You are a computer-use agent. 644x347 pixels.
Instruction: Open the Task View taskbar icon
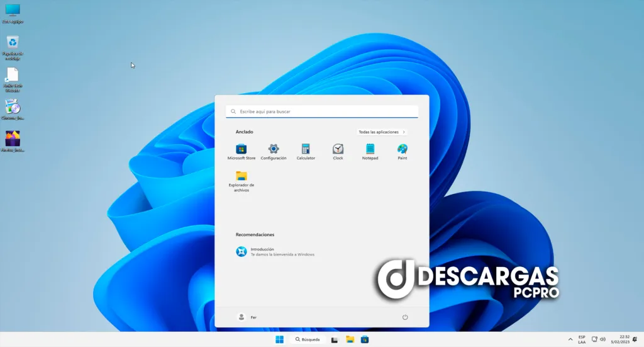335,339
